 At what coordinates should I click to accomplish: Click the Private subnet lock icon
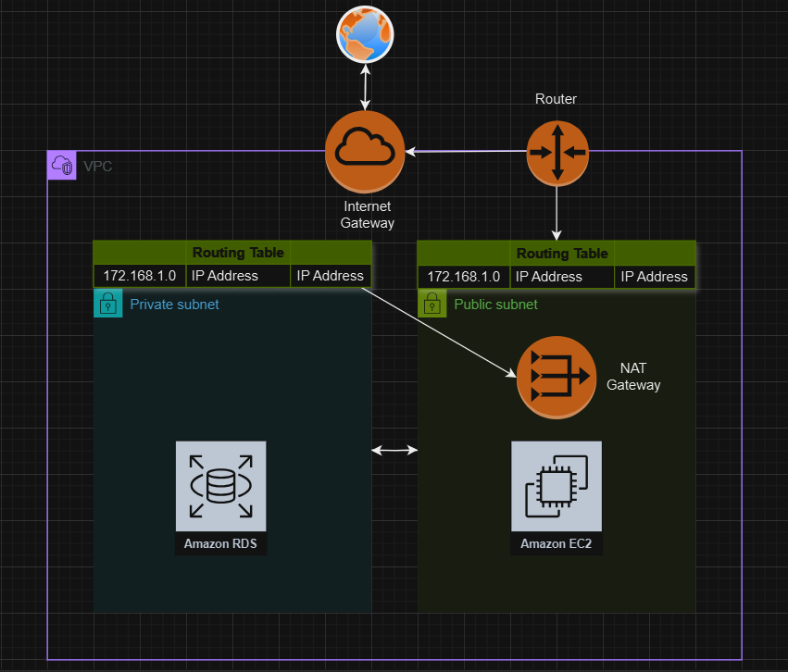tap(107, 304)
